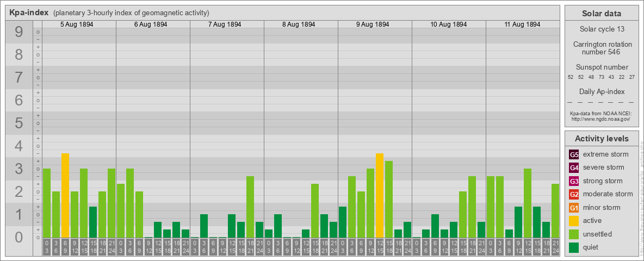Click the yellow active bar on 5 Aug, 6-9 slot
This screenshot has width=644, height=261.
click(65, 195)
